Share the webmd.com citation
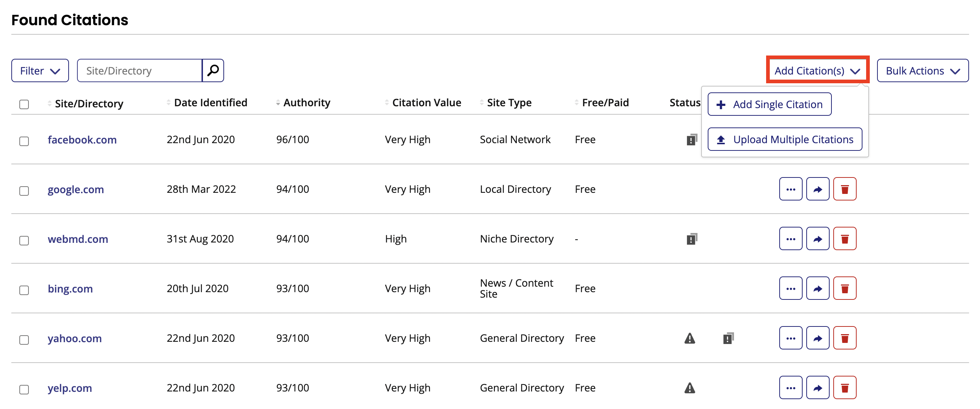980x409 pixels. coord(818,238)
